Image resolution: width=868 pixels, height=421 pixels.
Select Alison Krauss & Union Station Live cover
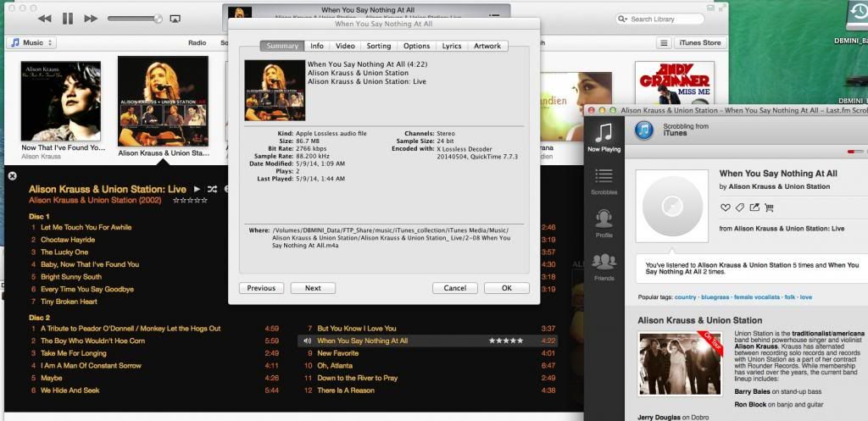[163, 101]
